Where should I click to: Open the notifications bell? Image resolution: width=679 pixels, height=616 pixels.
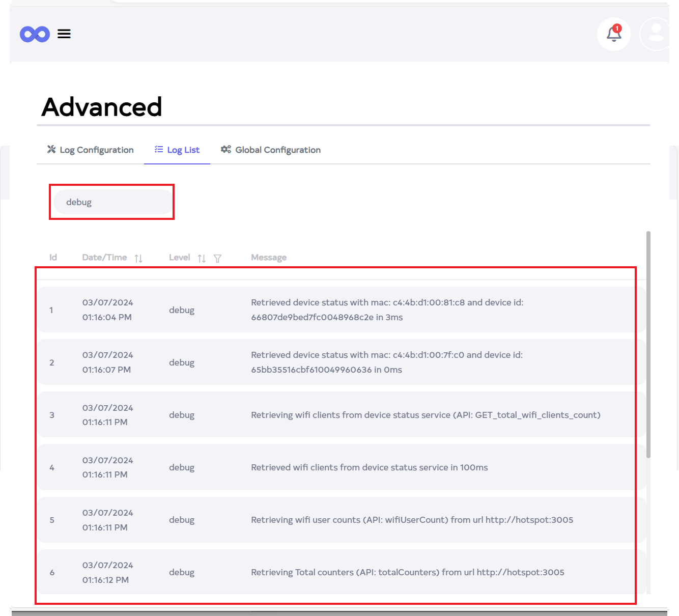tap(614, 34)
